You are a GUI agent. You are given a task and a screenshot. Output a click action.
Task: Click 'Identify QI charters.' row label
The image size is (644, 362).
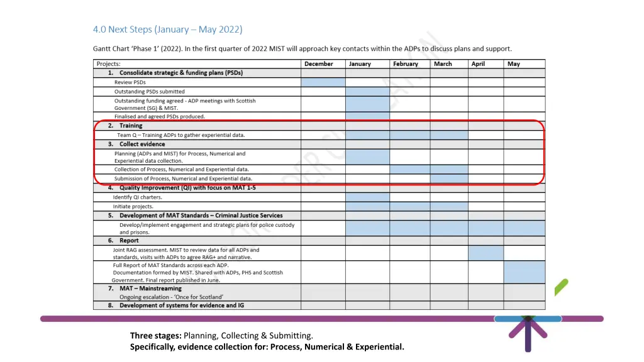(x=138, y=197)
